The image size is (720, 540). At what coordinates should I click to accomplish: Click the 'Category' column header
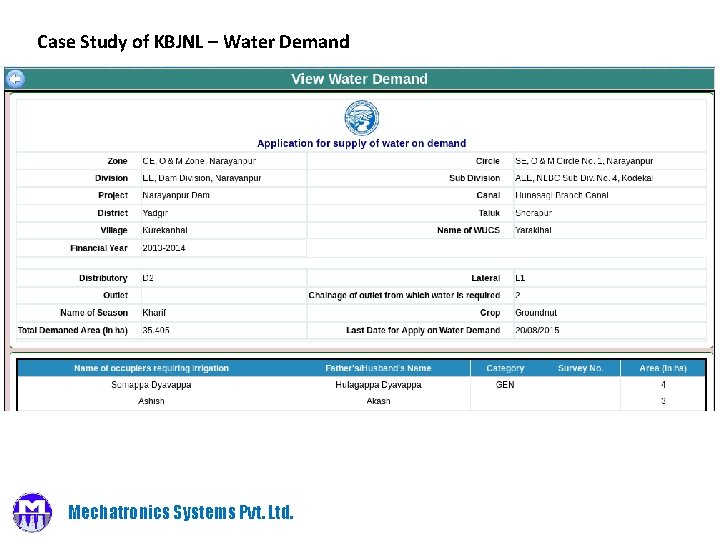(505, 368)
